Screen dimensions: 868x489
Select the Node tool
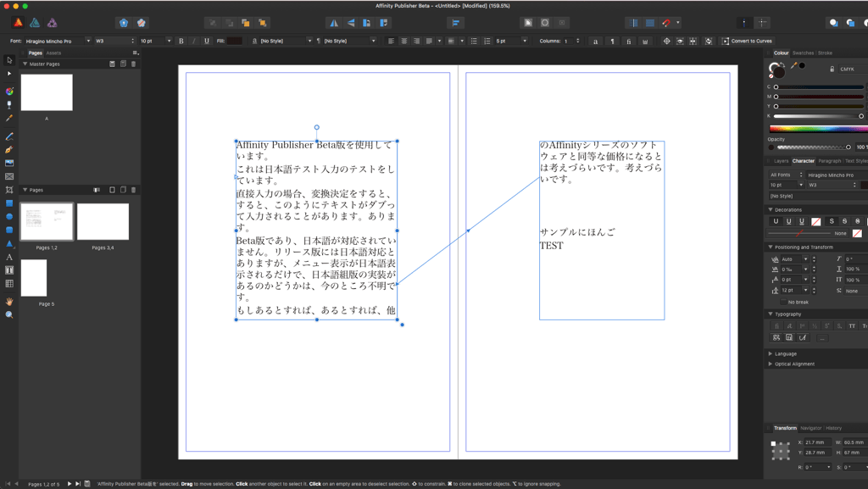(x=8, y=74)
